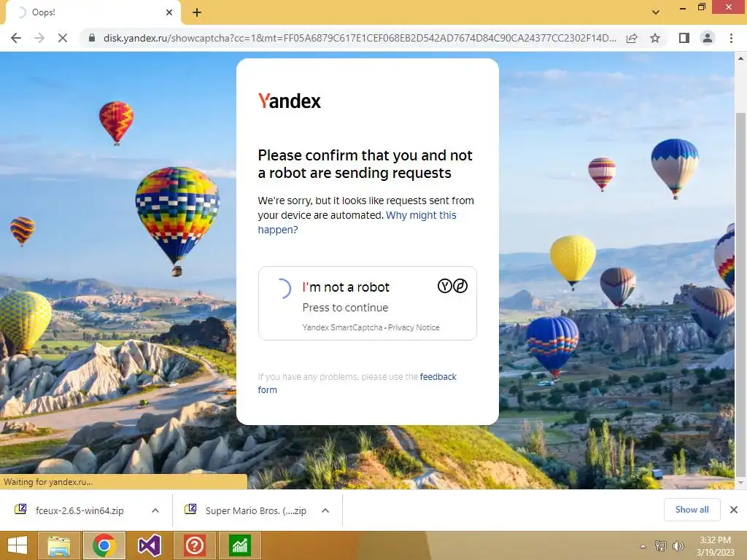Close the downloads bar
747x560 pixels.
coord(734,510)
